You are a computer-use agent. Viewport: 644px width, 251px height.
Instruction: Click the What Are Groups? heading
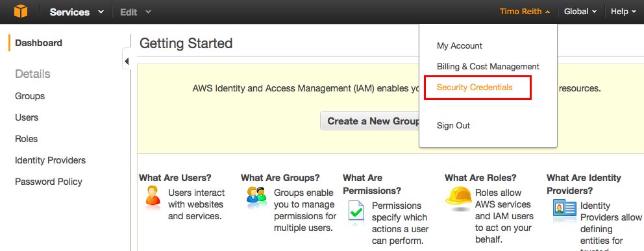coord(280,178)
